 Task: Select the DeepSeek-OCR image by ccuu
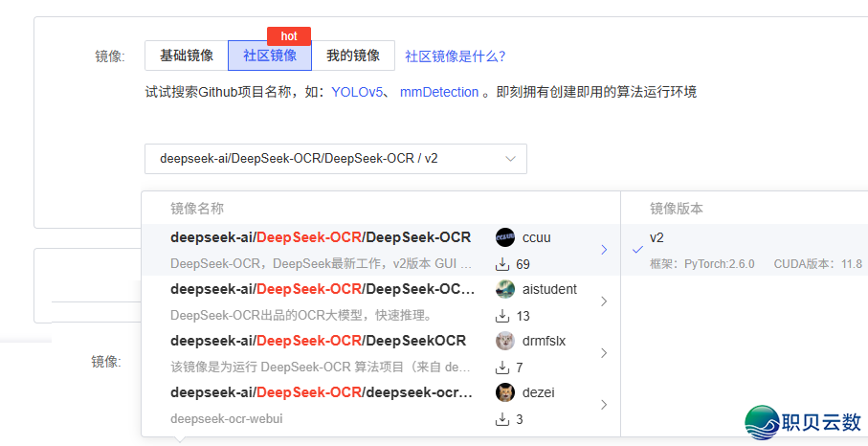point(381,250)
